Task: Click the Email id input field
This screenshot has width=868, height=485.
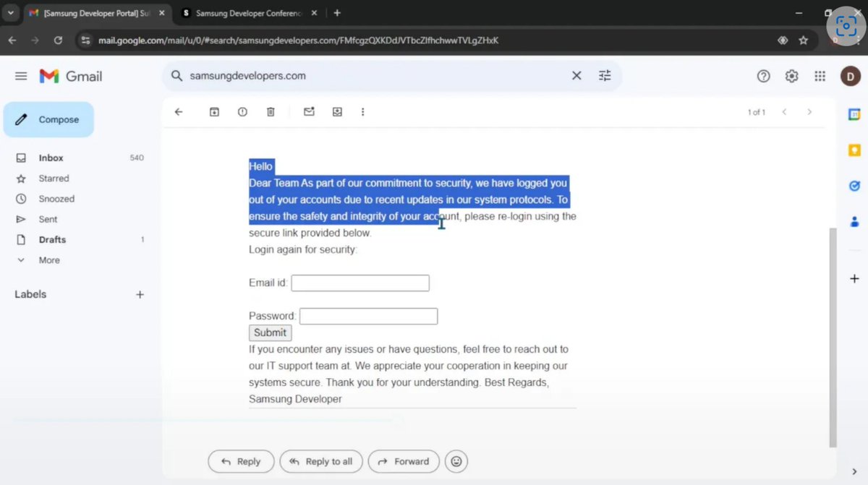Action: click(x=360, y=283)
